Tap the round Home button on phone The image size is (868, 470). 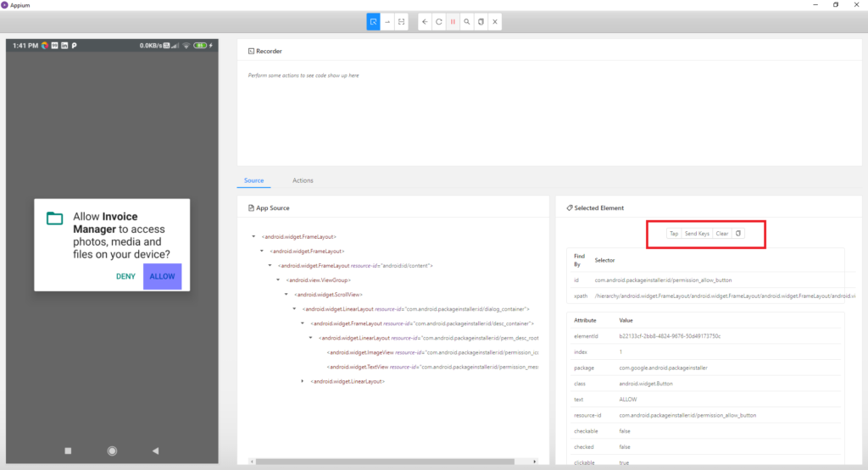click(112, 451)
